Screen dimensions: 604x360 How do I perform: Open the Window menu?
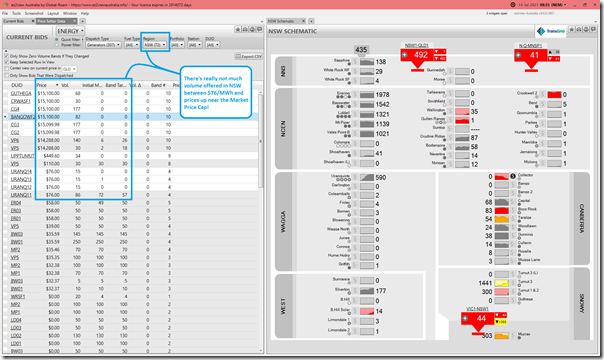click(70, 13)
